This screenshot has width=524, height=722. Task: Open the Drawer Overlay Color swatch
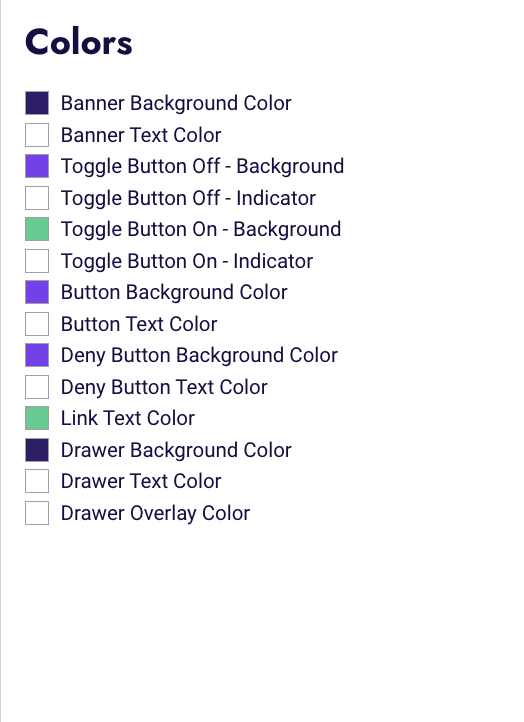click(x=37, y=513)
